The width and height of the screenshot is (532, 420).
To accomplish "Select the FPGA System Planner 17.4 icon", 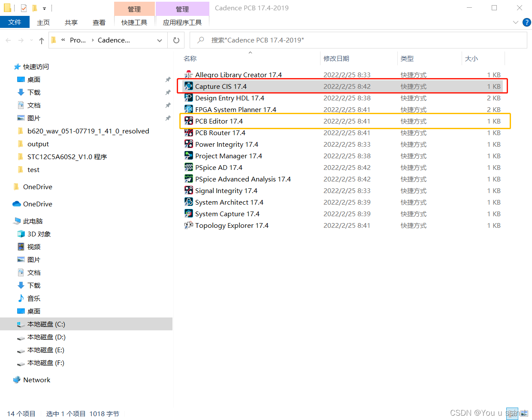I will (188, 109).
